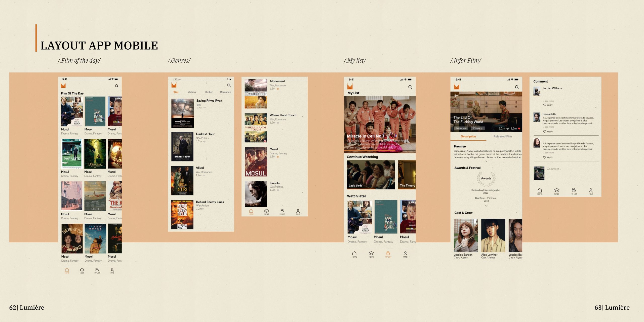644x322 pixels.
Task: Open Little Women poster in Watch later
Action: pos(360,217)
